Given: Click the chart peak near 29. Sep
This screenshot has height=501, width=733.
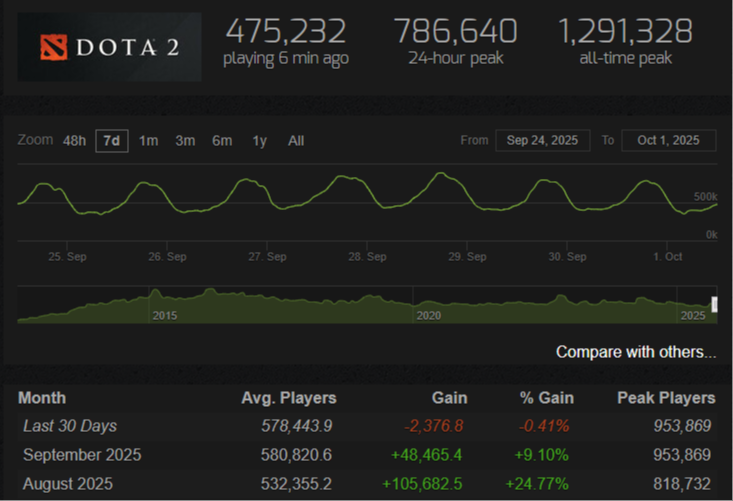Looking at the screenshot, I should (x=440, y=174).
